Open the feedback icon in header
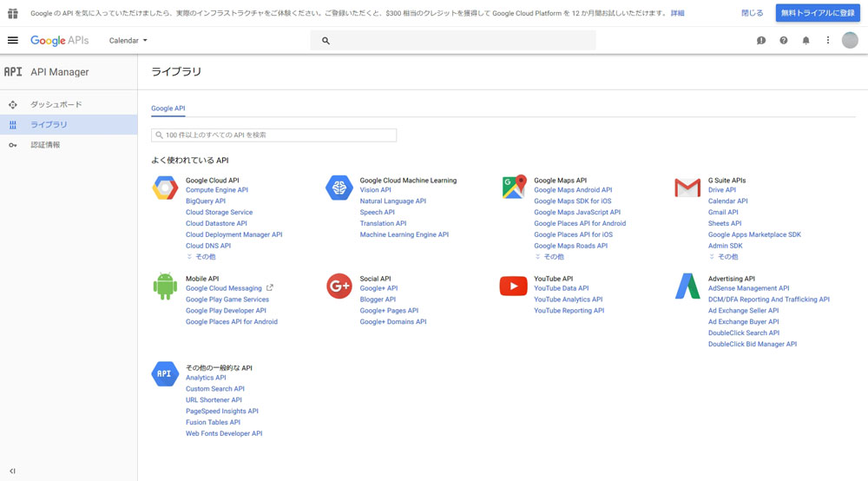Screen dimensions: 868x481 click(761, 41)
